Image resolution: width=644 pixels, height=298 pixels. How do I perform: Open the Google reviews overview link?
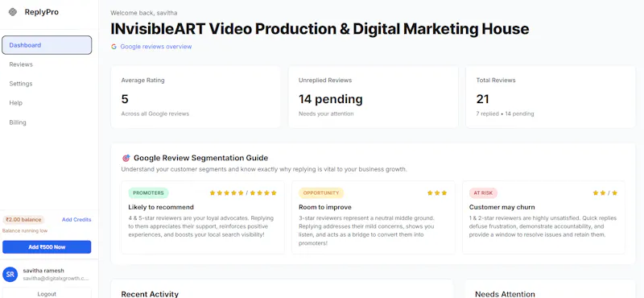156,47
